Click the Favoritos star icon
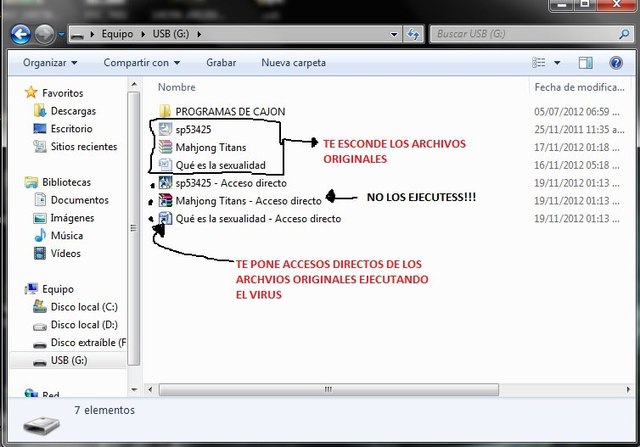This screenshot has width=640, height=447. 31,92
